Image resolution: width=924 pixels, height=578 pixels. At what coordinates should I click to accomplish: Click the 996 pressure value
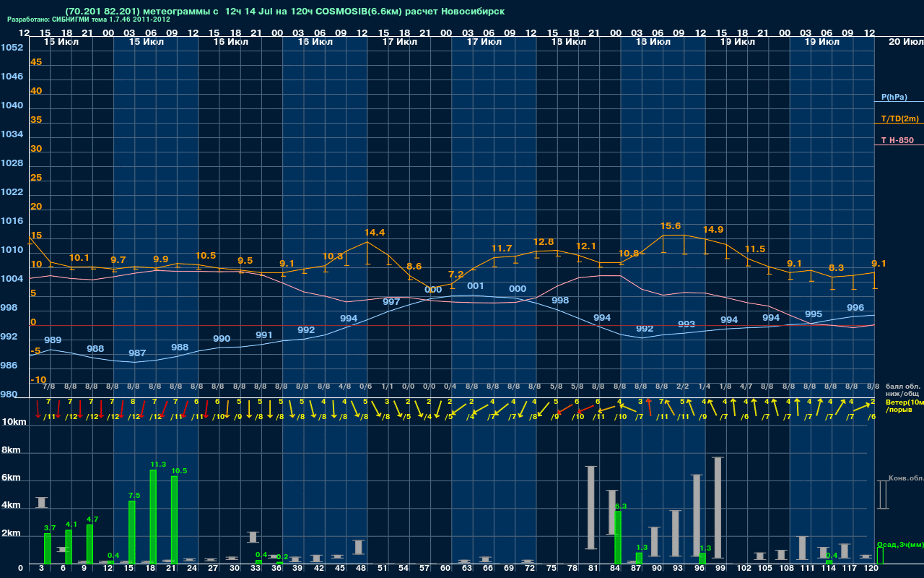tap(855, 308)
